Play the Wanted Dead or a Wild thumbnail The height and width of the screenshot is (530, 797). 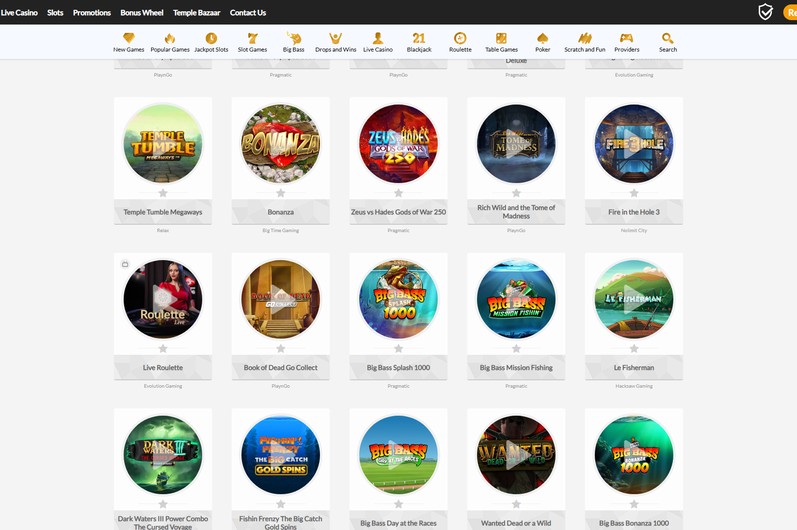point(516,455)
